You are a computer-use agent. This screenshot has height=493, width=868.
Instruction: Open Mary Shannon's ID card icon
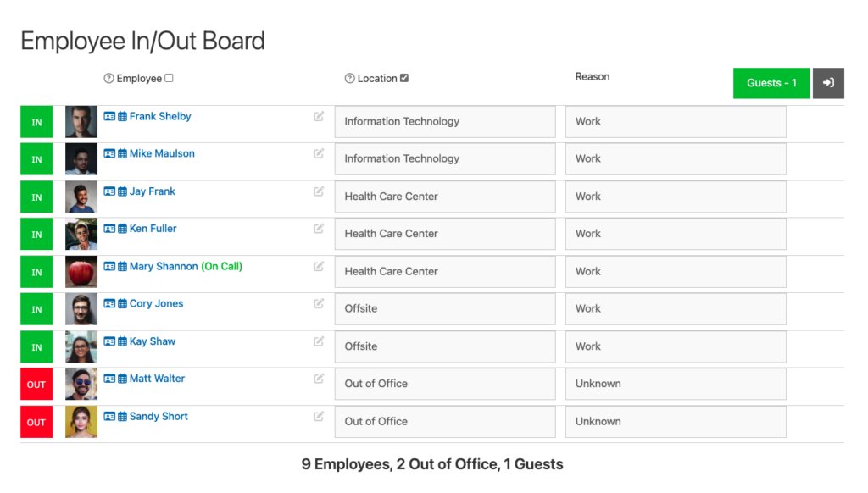point(109,266)
